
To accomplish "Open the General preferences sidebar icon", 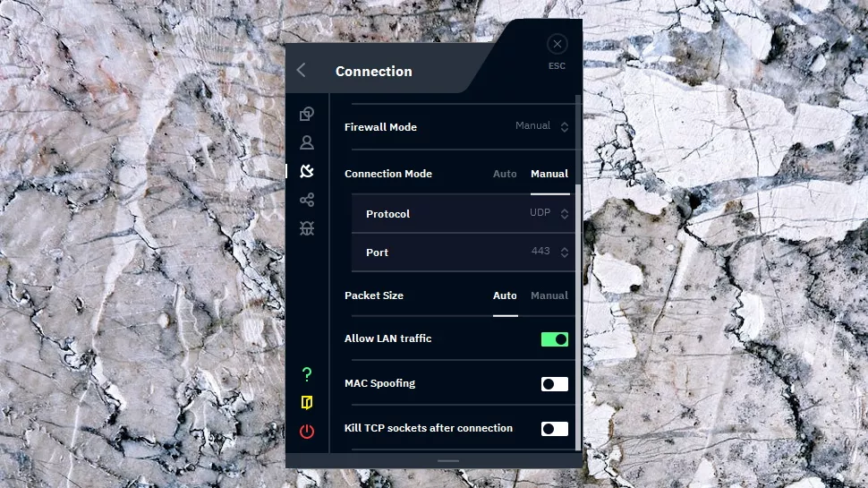I will click(x=307, y=114).
